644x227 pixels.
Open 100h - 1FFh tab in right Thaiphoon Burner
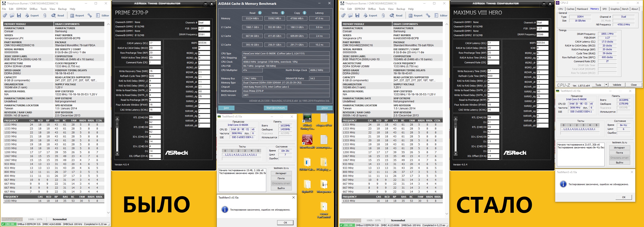[x=373, y=220]
